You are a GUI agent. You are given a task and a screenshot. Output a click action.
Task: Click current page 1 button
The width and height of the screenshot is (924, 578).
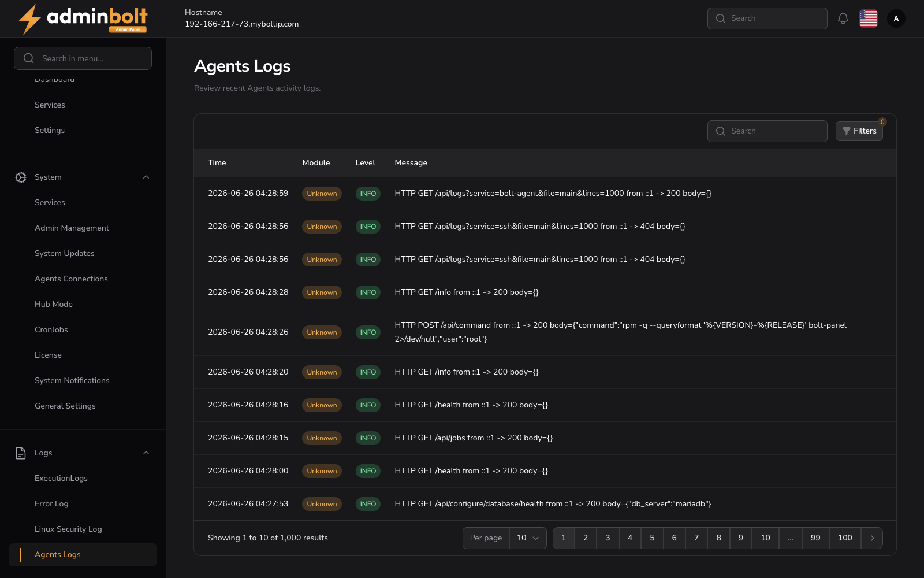pyautogui.click(x=564, y=538)
